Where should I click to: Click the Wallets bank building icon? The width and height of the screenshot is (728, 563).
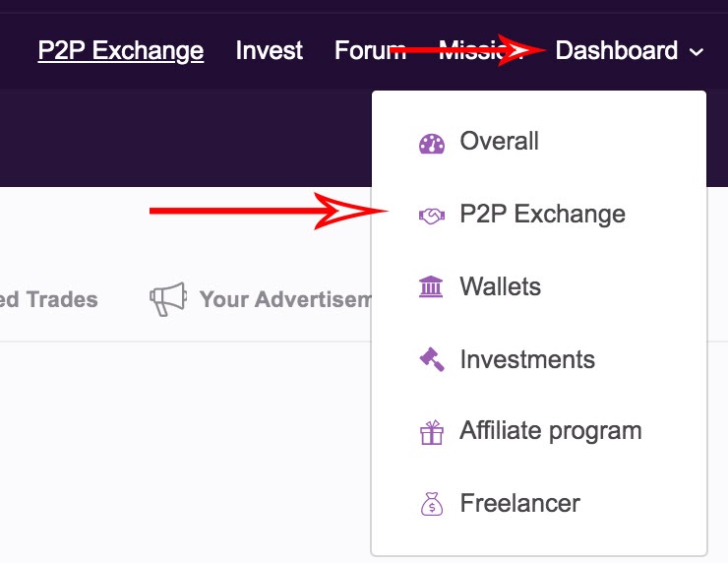pyautogui.click(x=431, y=286)
